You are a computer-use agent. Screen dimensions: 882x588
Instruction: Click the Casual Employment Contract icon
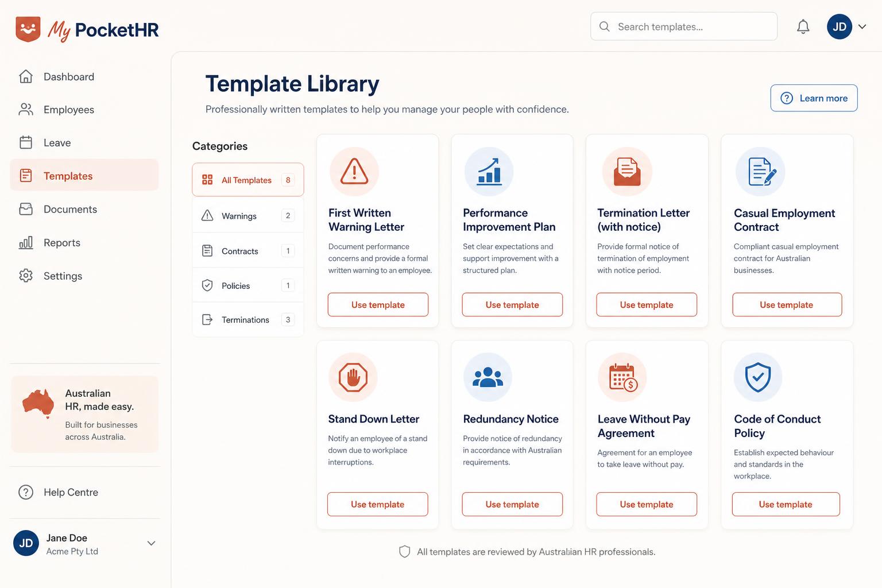[760, 172]
